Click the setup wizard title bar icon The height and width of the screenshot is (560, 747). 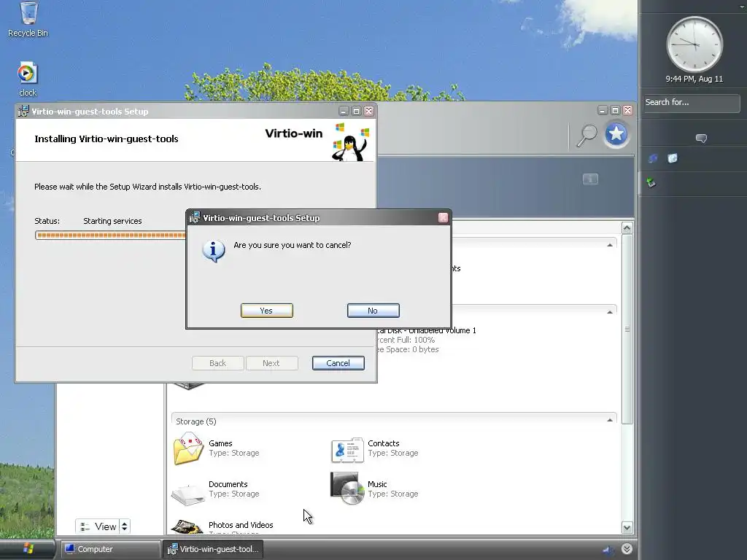click(x=23, y=111)
